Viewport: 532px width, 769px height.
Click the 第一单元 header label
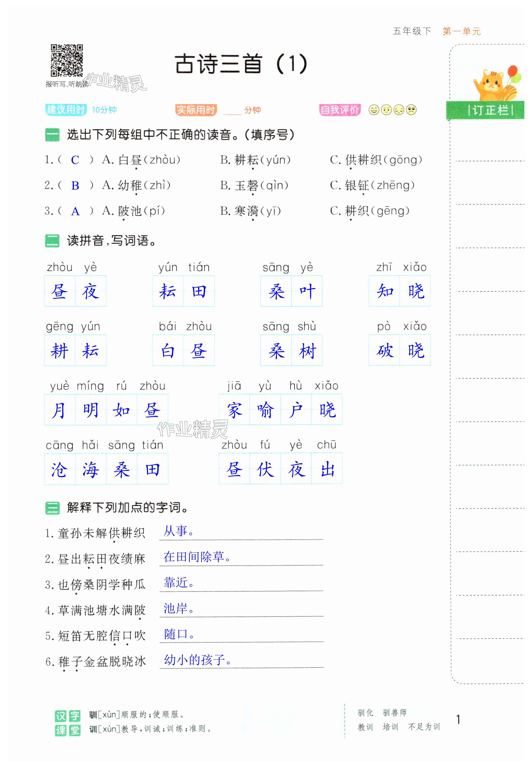(461, 31)
